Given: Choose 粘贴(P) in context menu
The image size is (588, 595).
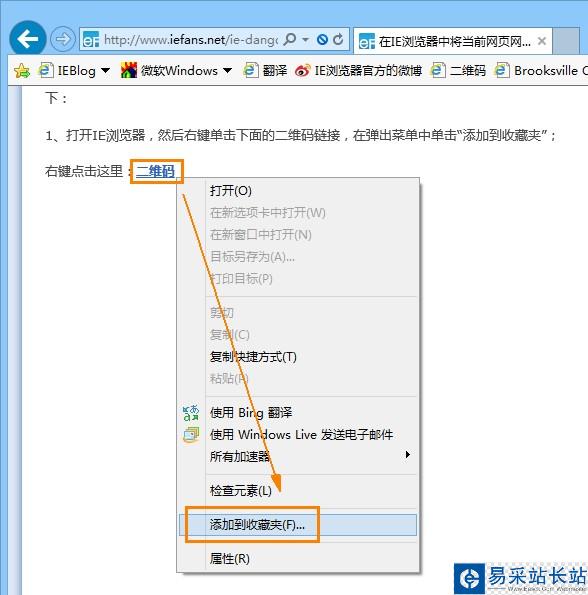Looking at the screenshot, I should pos(299,378).
